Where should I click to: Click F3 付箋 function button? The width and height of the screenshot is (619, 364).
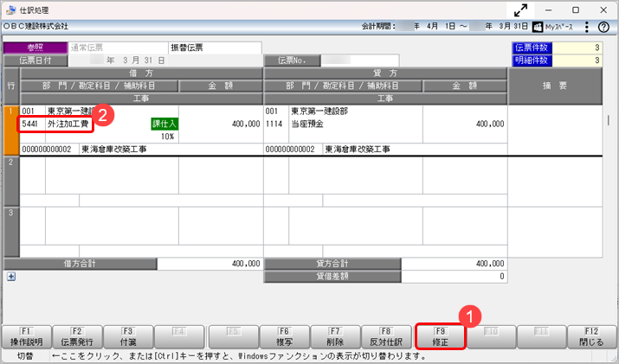pyautogui.click(x=128, y=337)
